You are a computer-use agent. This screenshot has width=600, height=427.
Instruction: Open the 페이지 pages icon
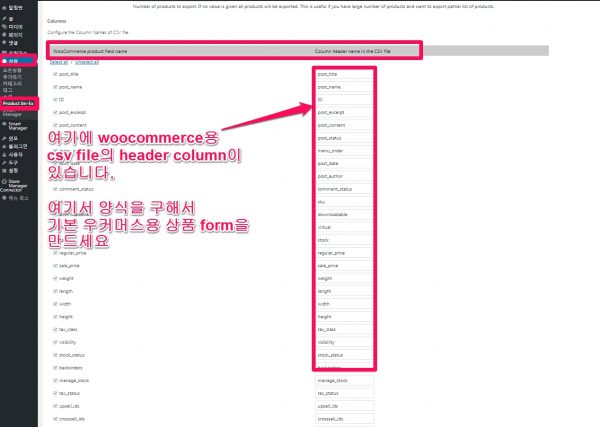[4, 35]
